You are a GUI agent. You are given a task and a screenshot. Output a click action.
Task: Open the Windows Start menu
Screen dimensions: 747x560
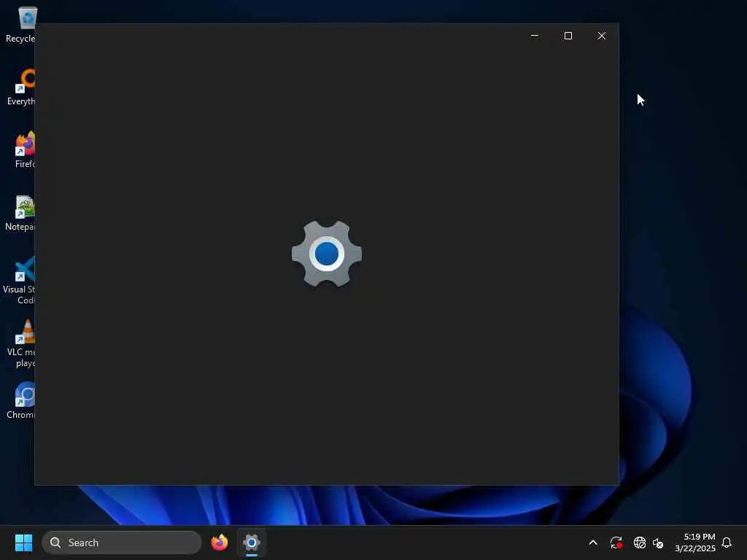23,542
